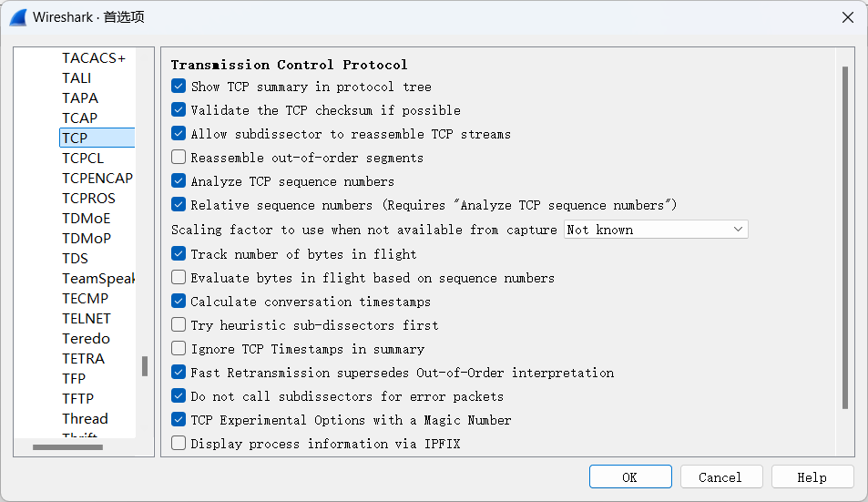Enable Reassemble out-of-order segments

point(179,158)
